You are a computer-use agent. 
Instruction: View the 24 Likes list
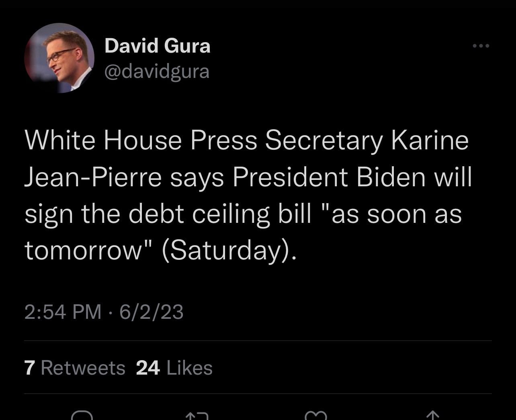click(174, 368)
